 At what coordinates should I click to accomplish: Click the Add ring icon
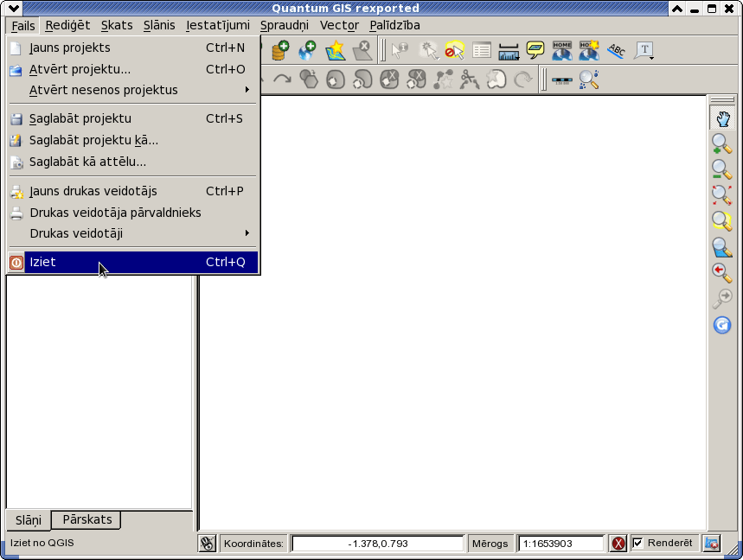pos(336,79)
